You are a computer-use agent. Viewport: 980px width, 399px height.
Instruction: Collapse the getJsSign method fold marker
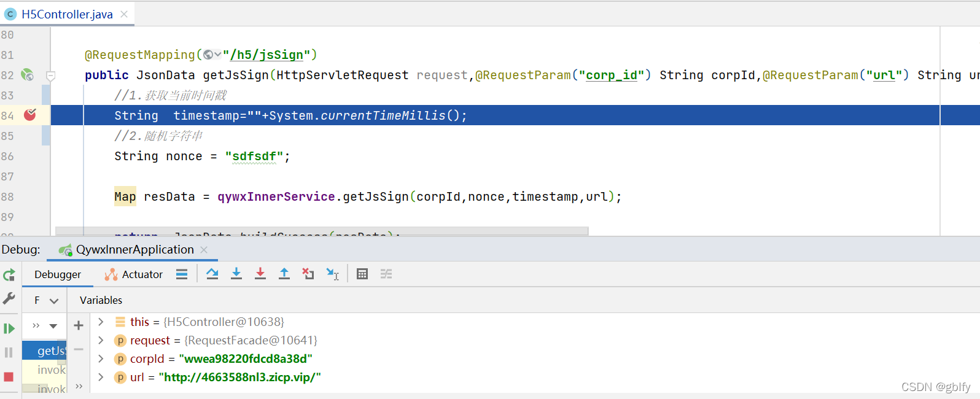pos(51,76)
